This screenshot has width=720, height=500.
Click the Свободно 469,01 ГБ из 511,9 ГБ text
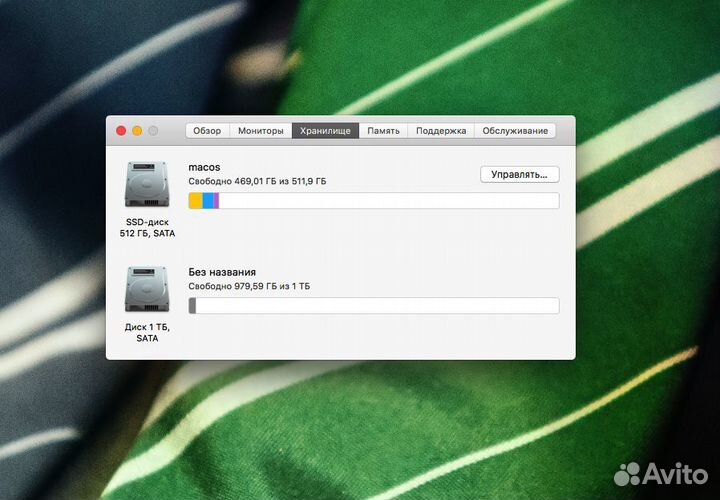coord(258,181)
